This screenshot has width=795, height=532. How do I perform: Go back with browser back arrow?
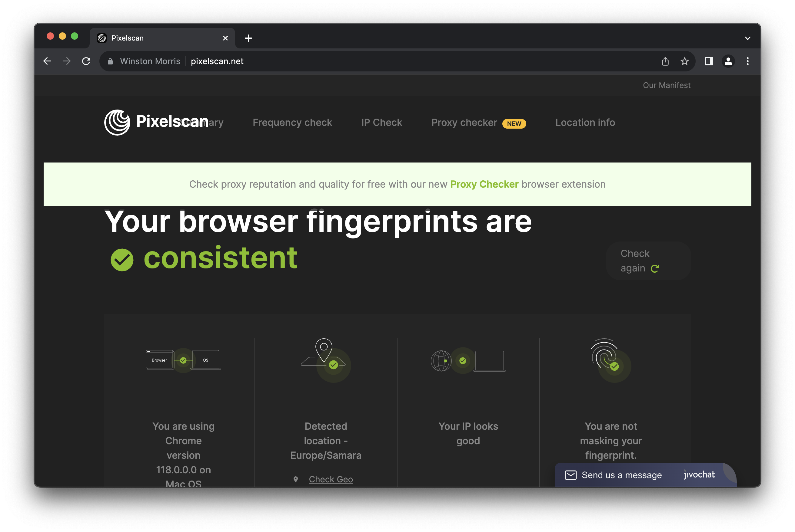click(x=47, y=61)
